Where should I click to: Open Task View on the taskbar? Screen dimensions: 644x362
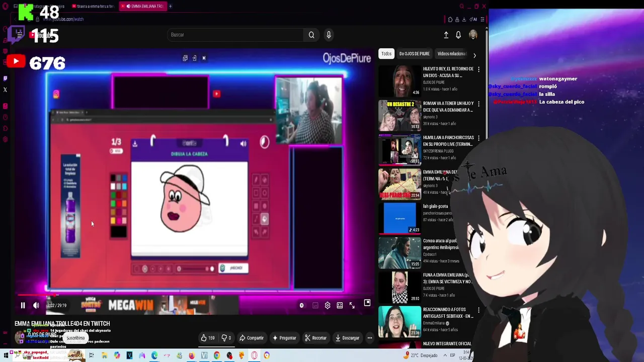(92, 355)
